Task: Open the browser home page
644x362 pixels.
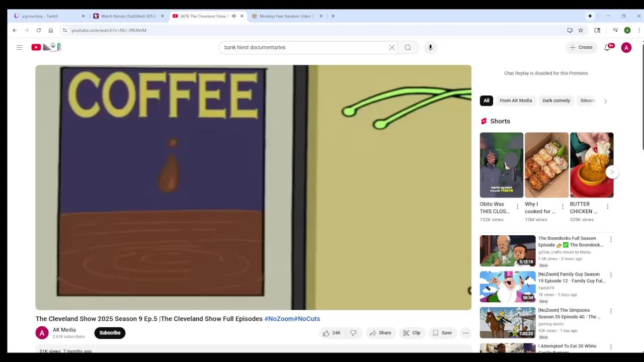Action: coord(50,30)
